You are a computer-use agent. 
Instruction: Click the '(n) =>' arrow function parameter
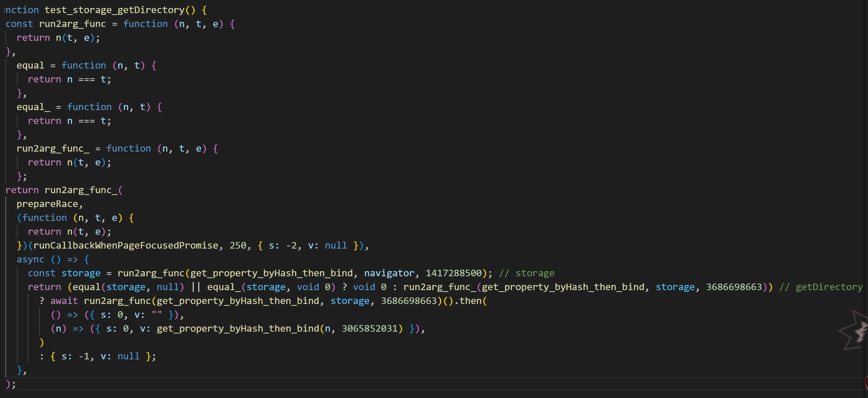(x=67, y=329)
